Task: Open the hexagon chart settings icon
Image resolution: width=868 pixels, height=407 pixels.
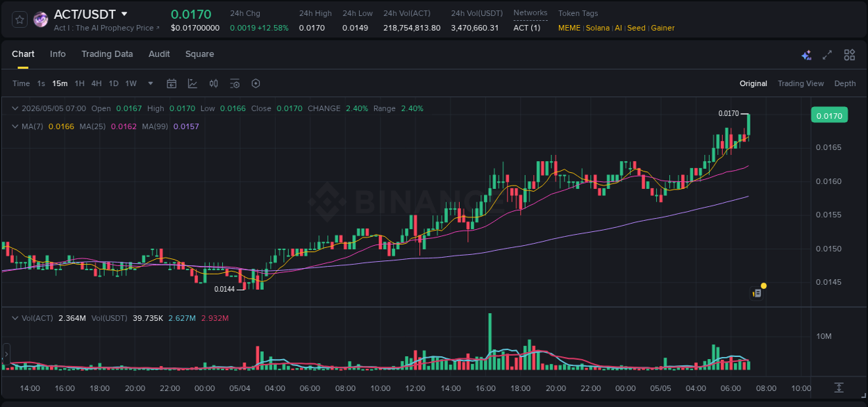Action: (256, 83)
